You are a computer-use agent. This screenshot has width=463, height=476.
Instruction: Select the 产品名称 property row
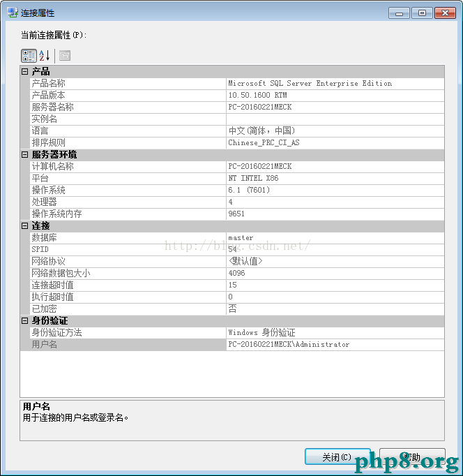point(237,84)
